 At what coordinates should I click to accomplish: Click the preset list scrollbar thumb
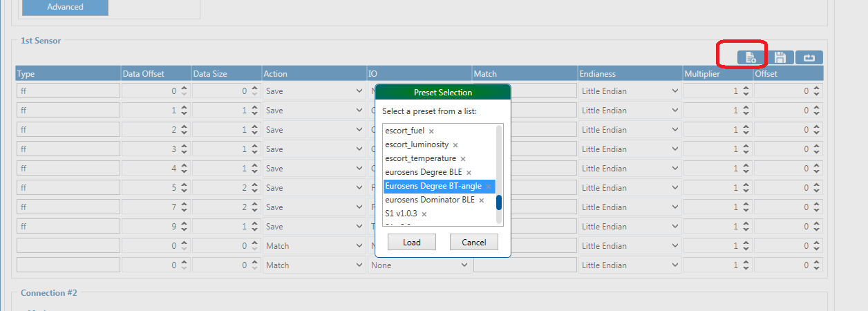point(499,202)
